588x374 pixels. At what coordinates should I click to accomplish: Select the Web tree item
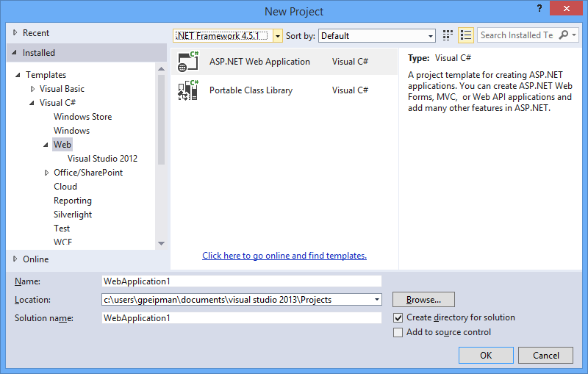[x=62, y=145]
